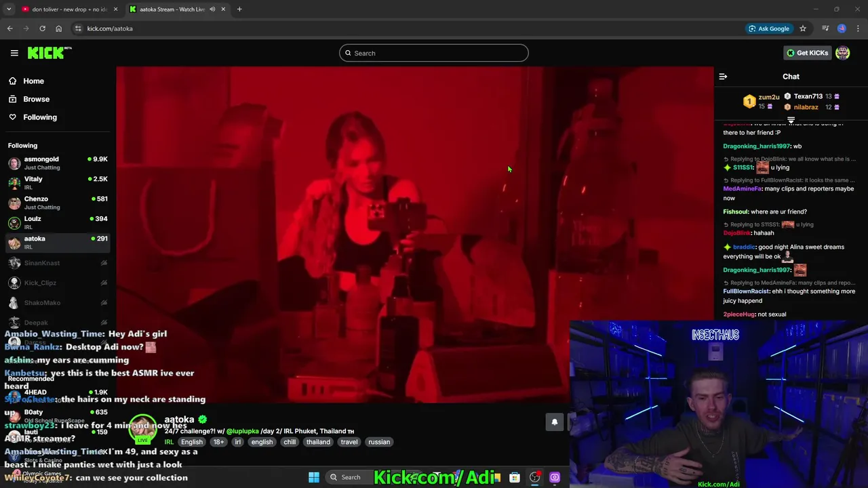Open the Kick sidebar hamburger menu
868x488 pixels.
point(14,53)
